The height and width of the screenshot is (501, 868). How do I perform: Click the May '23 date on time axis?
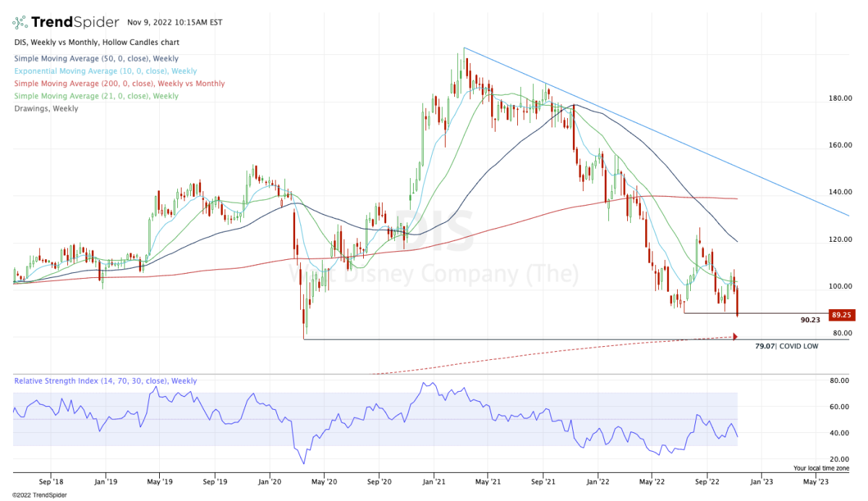(815, 480)
